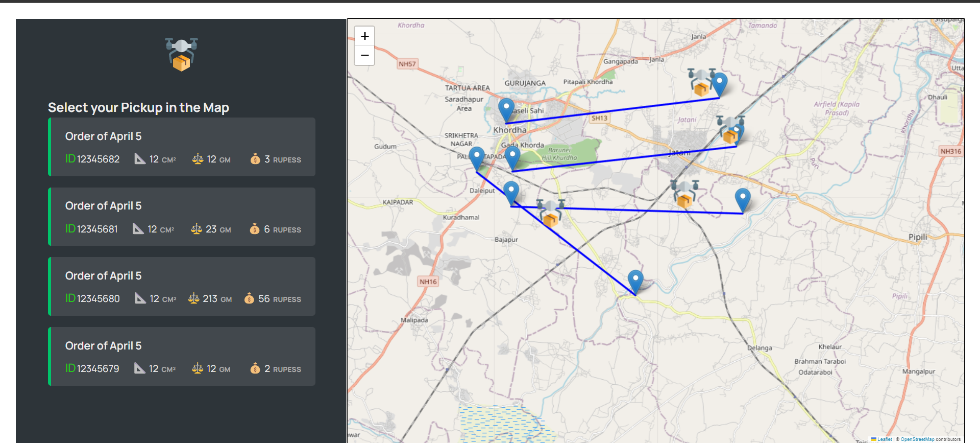The width and height of the screenshot is (980, 443).
Task: Click the money bag icon for order 12345681
Action: [255, 229]
